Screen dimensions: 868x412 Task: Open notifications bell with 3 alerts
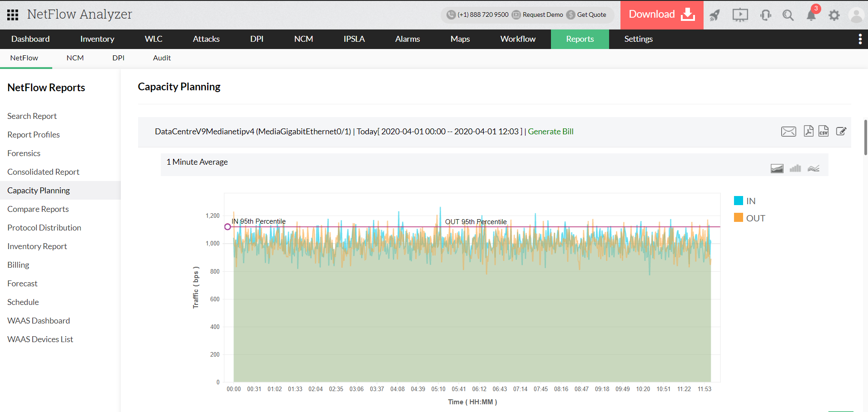coord(811,15)
